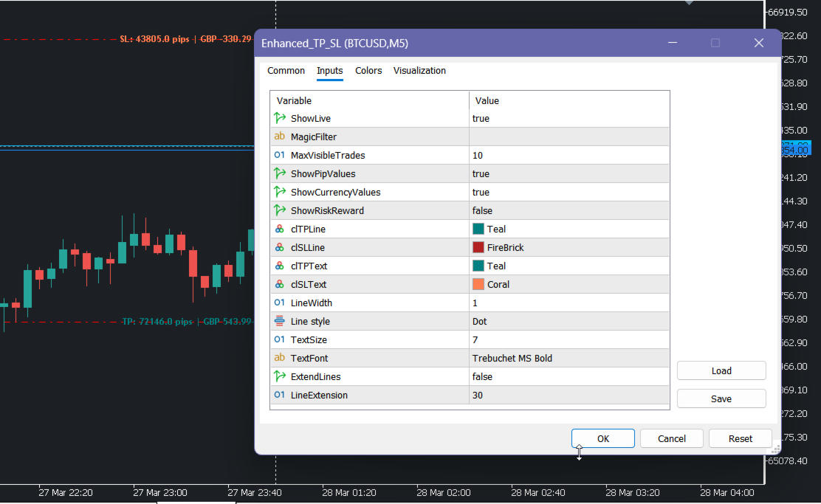The image size is (821, 504).
Task: Toggle the ShowPipValues true value
Action: (x=569, y=173)
